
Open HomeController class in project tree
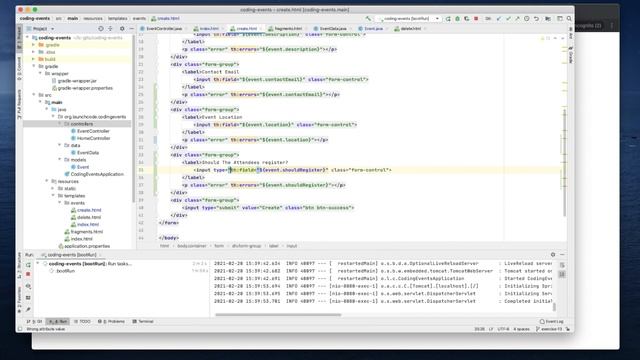pyautogui.click(x=90, y=138)
